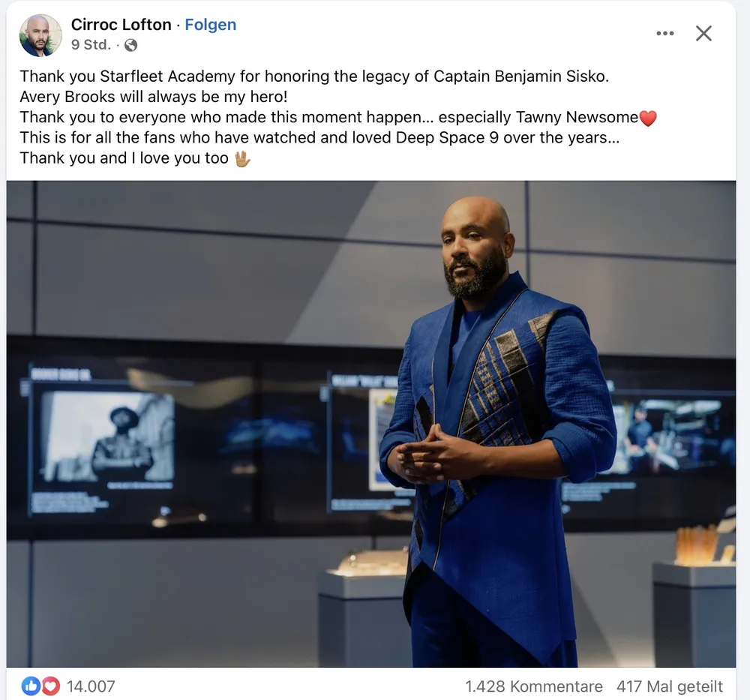The width and height of the screenshot is (750, 700).
Task: Click the red heart reaction icon
Action: [x=51, y=686]
